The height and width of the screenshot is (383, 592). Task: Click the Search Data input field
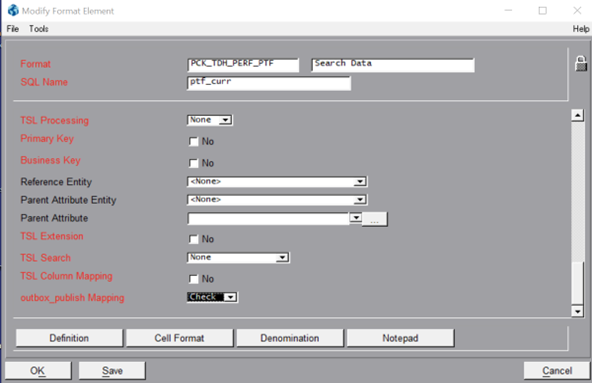[x=393, y=65]
